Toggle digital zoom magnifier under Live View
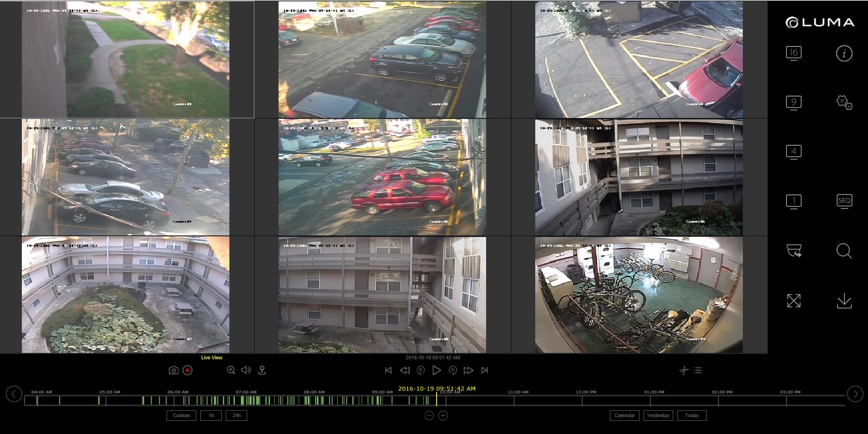 coord(231,370)
